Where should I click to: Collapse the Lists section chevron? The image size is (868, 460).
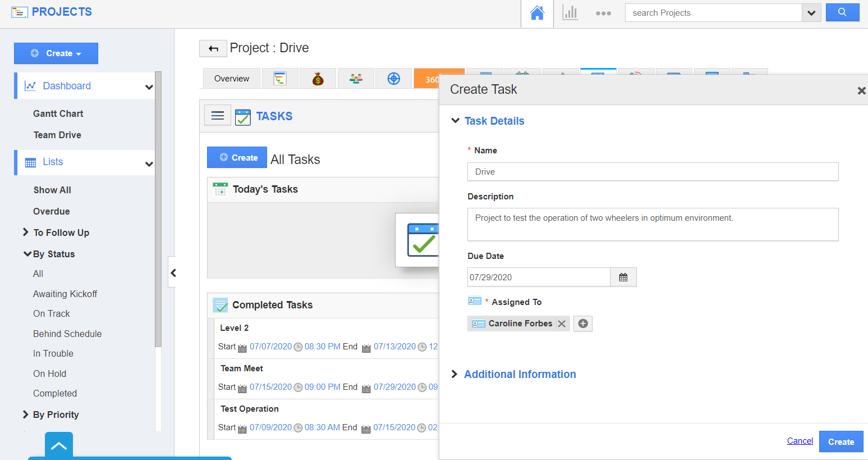[149, 164]
